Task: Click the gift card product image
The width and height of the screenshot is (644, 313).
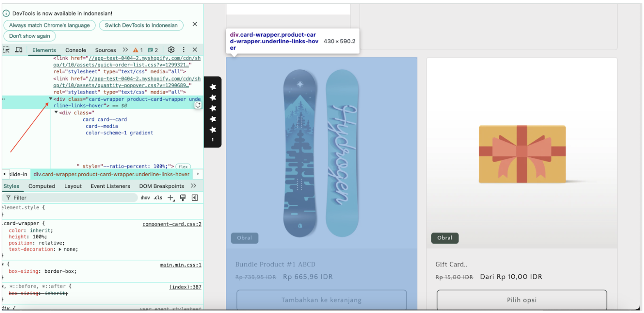Action: (522, 153)
